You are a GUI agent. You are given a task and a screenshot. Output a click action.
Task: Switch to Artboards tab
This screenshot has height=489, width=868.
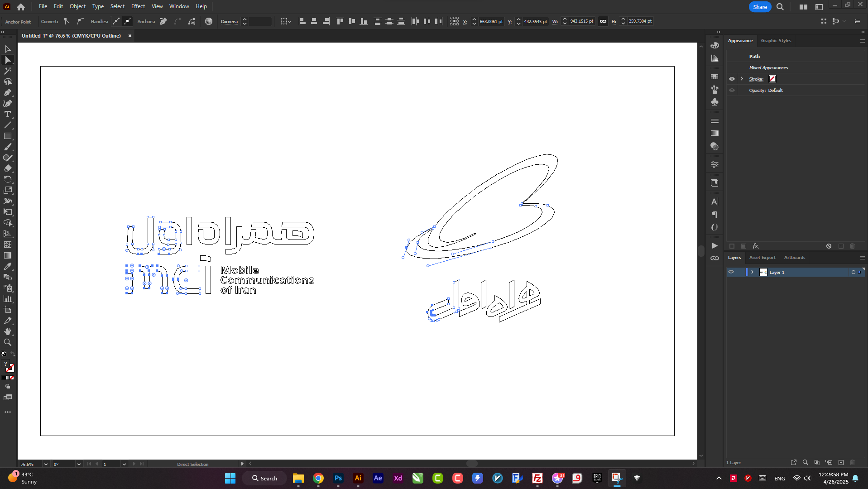tap(795, 258)
